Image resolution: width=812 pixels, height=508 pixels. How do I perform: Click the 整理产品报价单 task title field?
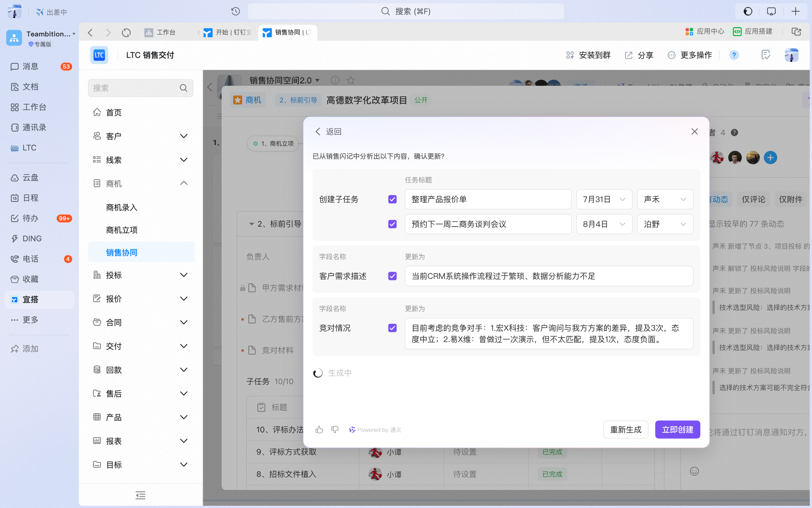coord(488,199)
